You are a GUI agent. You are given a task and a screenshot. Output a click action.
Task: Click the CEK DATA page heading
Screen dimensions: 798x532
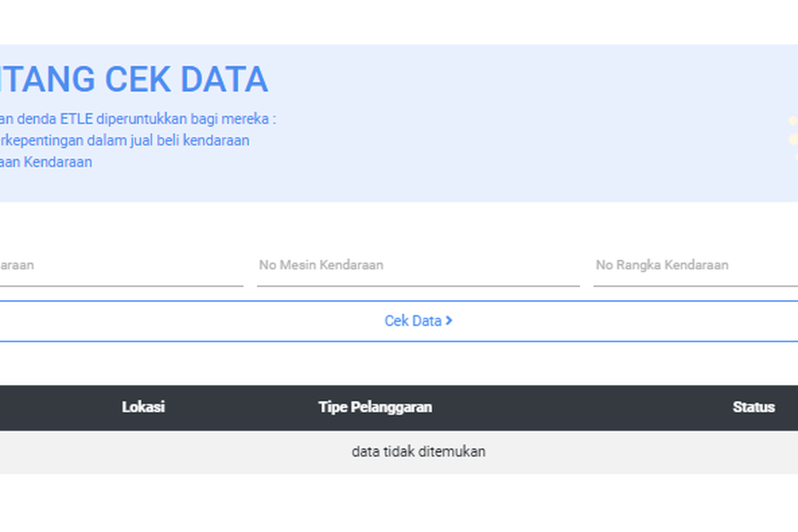(133, 78)
